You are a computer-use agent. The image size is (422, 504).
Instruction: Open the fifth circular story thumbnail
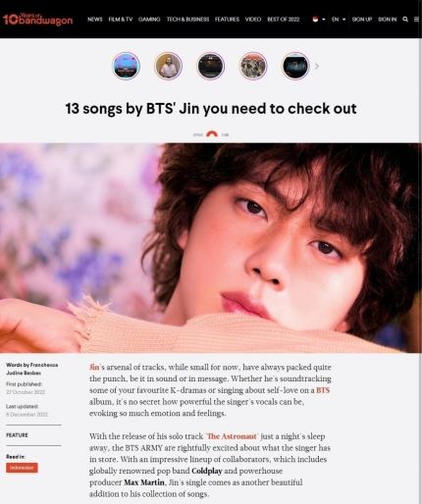click(295, 66)
